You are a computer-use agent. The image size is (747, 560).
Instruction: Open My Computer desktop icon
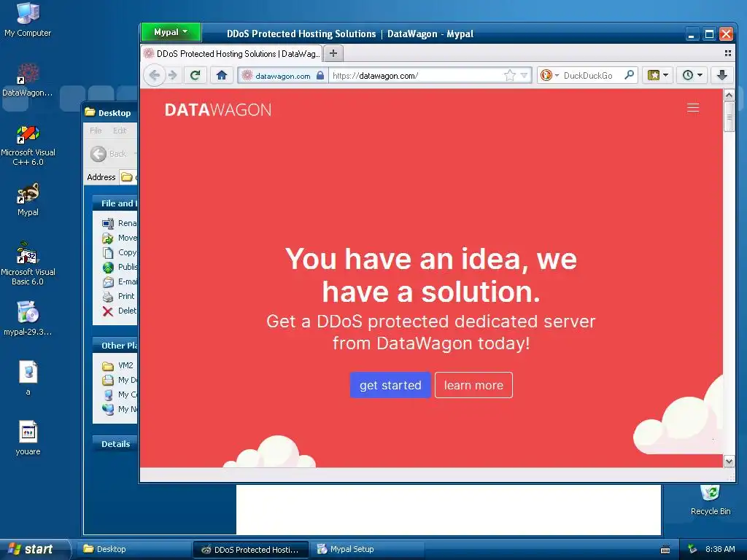28,20
